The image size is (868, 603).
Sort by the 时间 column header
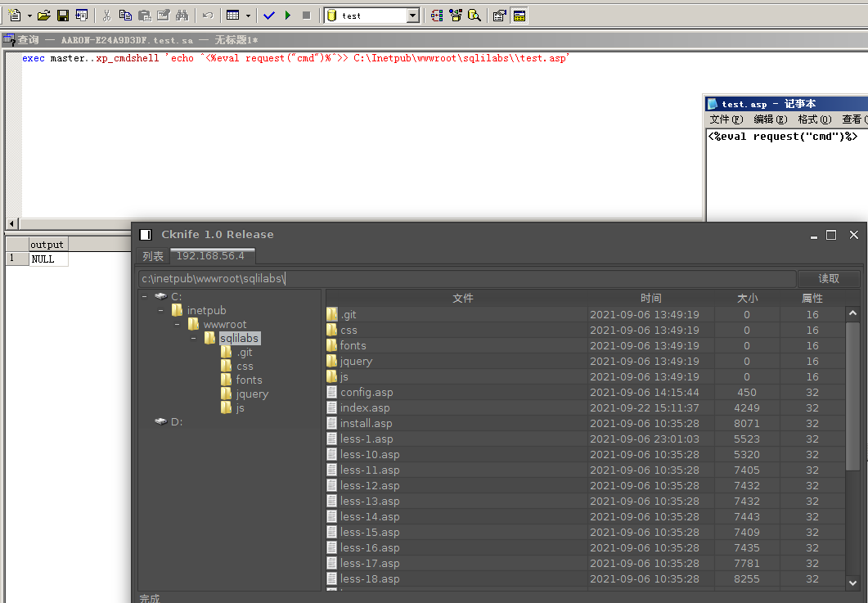[651, 298]
